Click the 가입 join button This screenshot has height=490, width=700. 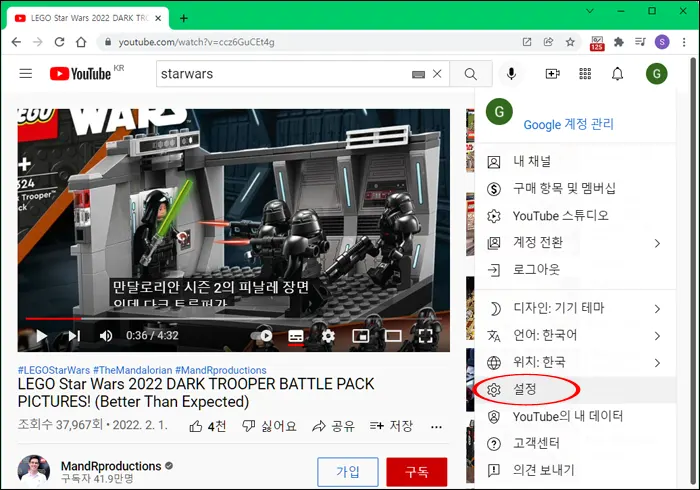pos(348,472)
